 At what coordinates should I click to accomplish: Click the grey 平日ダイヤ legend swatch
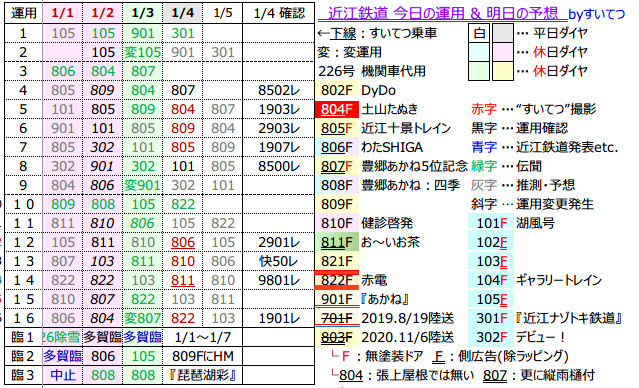(x=503, y=33)
